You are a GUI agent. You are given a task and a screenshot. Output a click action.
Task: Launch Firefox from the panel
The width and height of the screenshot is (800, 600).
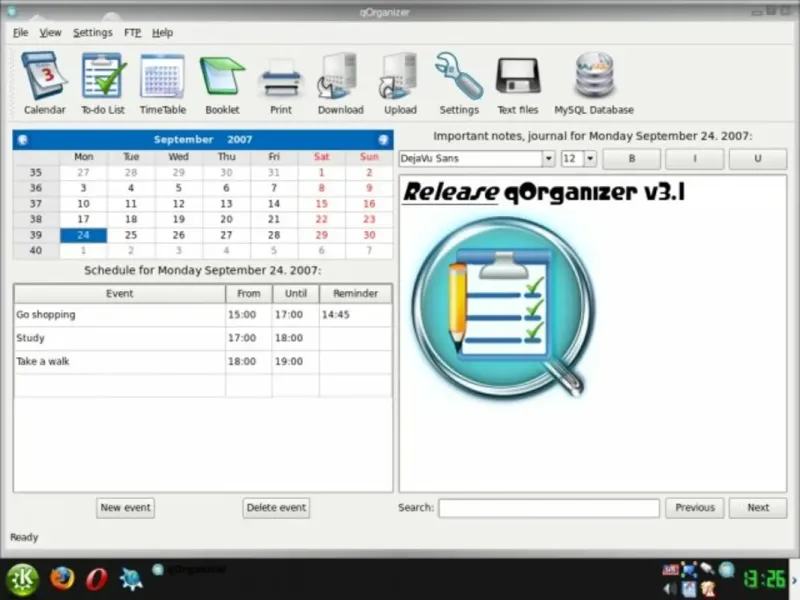click(62, 579)
